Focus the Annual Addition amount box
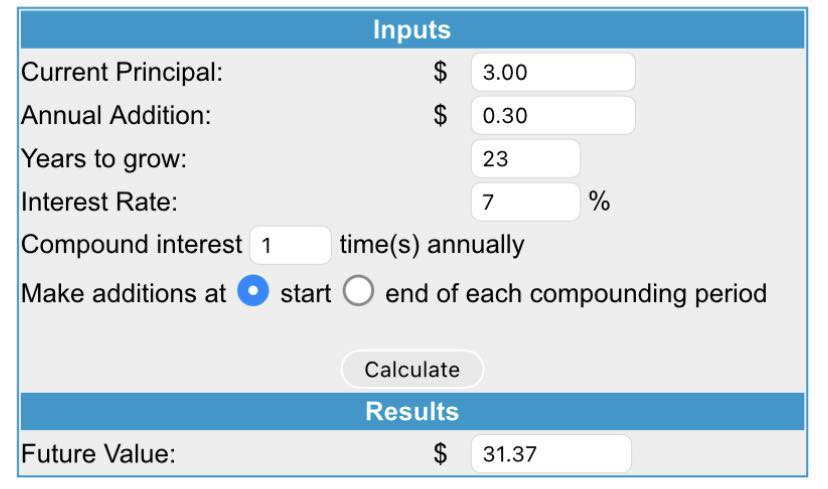 pos(552,116)
